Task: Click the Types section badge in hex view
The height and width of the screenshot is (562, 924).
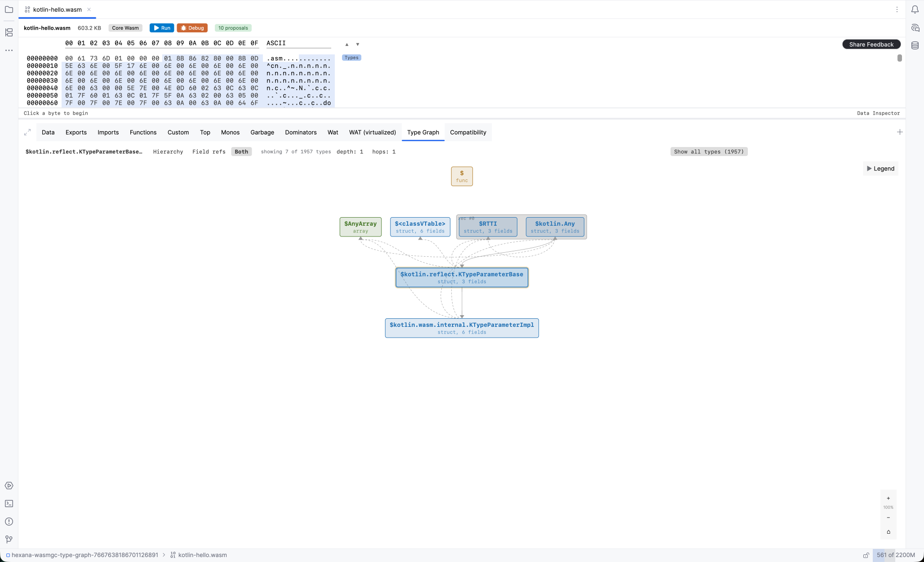Action: coord(351,58)
